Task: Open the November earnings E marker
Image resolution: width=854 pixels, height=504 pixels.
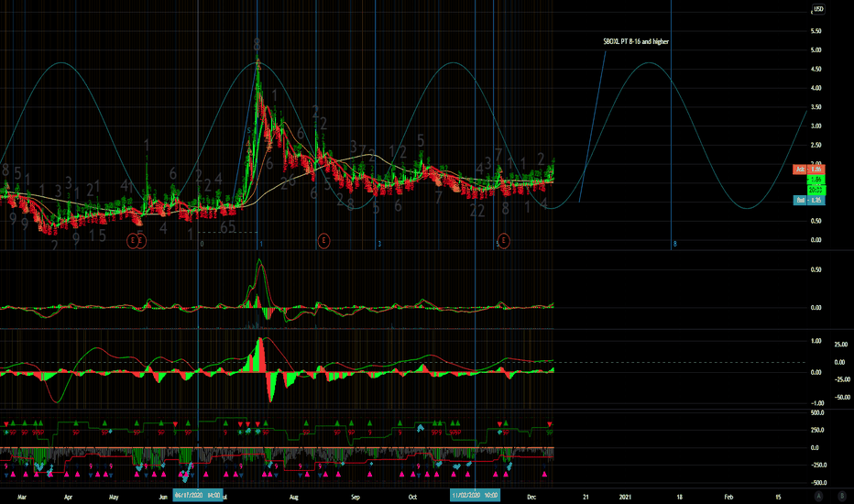Action: pyautogui.click(x=504, y=240)
